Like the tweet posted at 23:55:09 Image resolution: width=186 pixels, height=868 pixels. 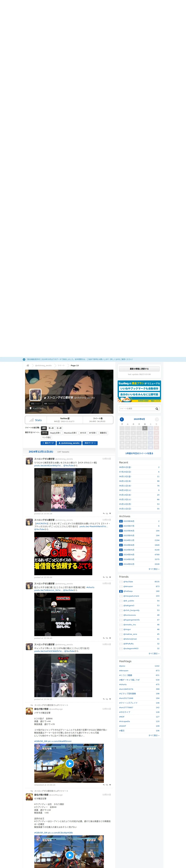[x=110, y=577]
